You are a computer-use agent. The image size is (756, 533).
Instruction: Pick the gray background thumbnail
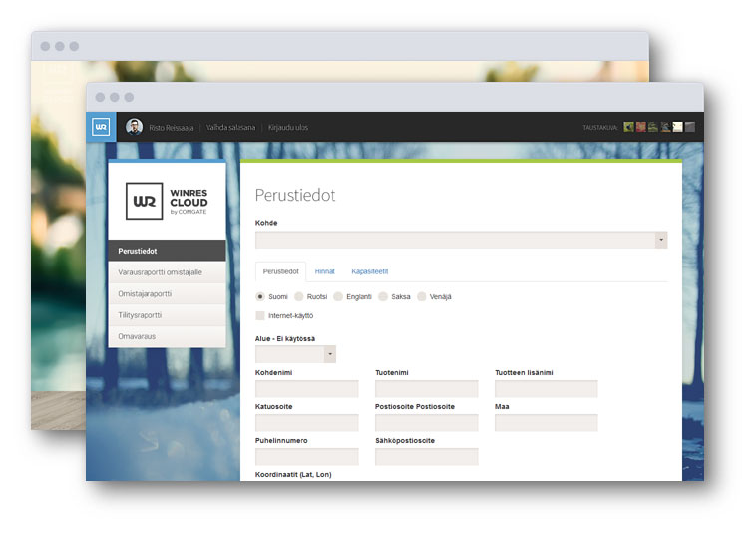(x=690, y=127)
